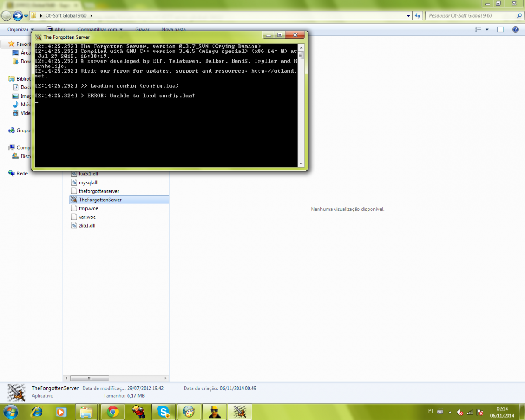Viewport: 525px width, 420px height.
Task: Click the console scrollbar up arrow
Action: tap(301, 46)
